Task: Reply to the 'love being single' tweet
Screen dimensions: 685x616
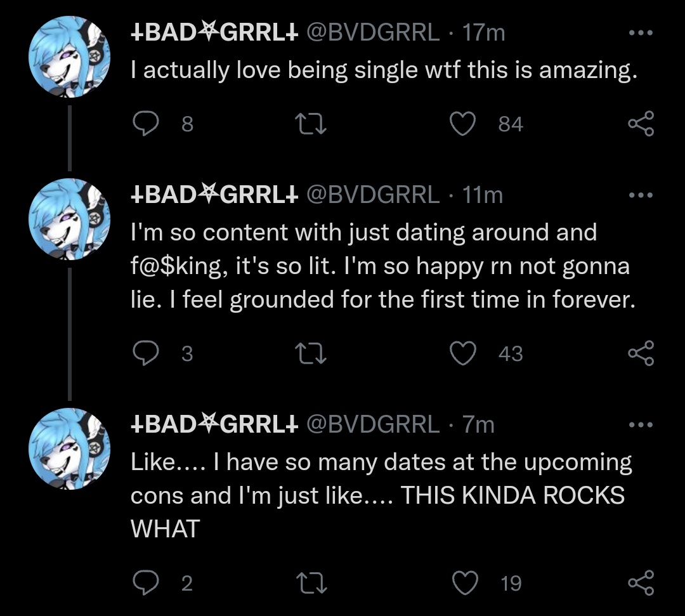Action: click(145, 124)
